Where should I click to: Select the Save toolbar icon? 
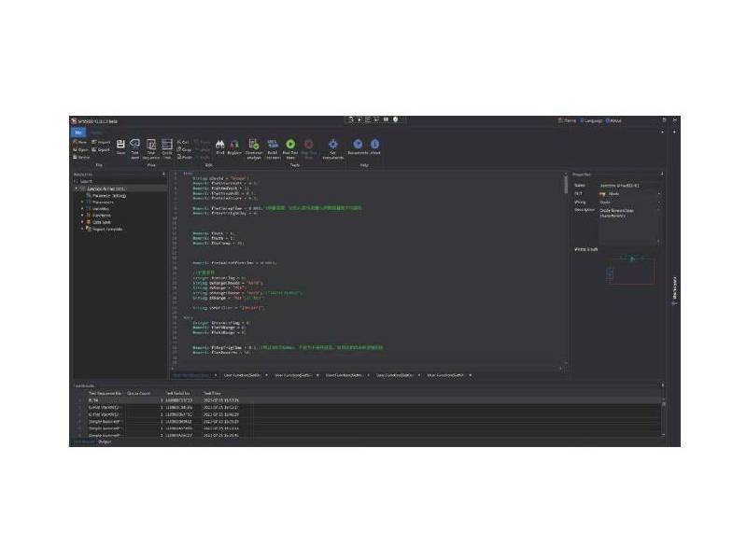point(120,146)
